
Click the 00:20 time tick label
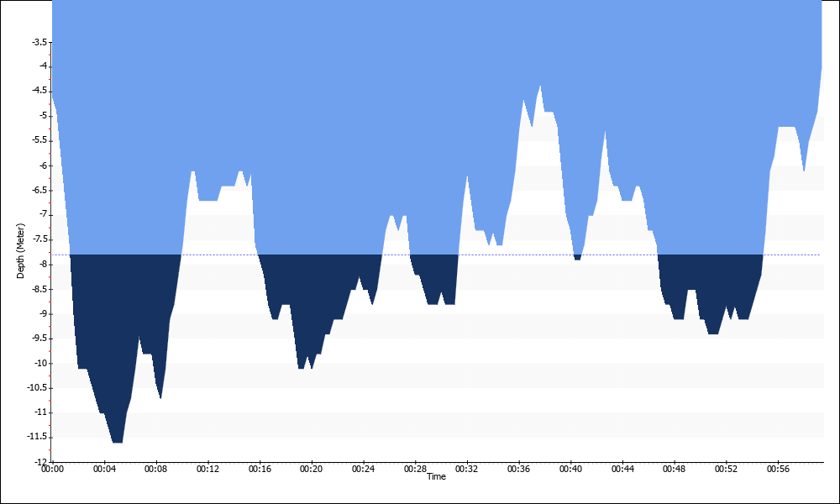tap(312, 469)
